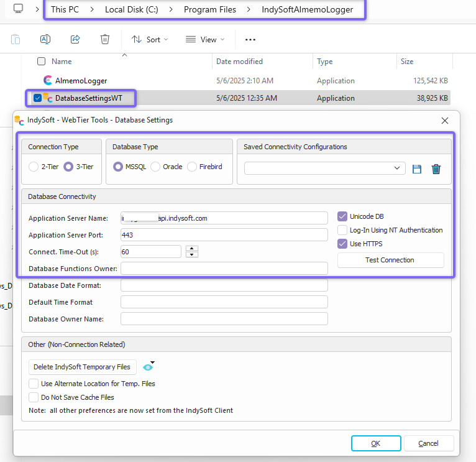Select the 2-Tier connection type
This screenshot has height=462, width=476.
[x=34, y=167]
